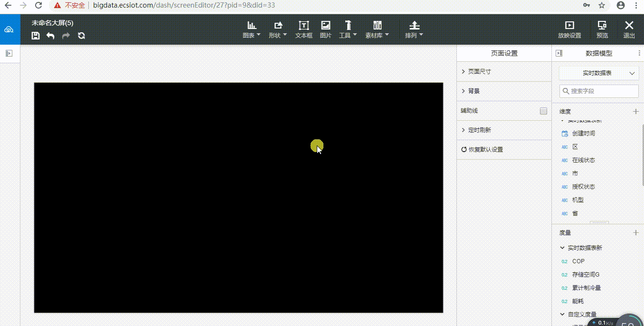Go back in the browser
644x326 pixels.
8,6
